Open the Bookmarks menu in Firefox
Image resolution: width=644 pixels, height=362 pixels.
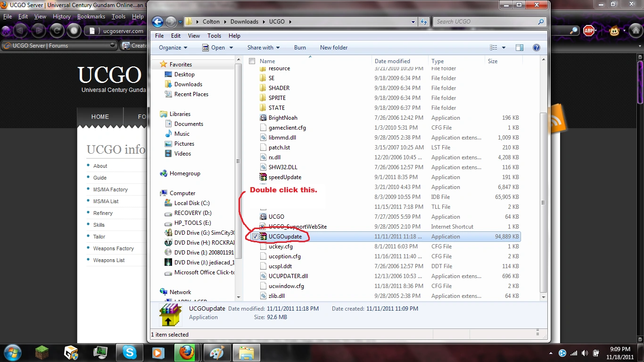click(x=91, y=16)
